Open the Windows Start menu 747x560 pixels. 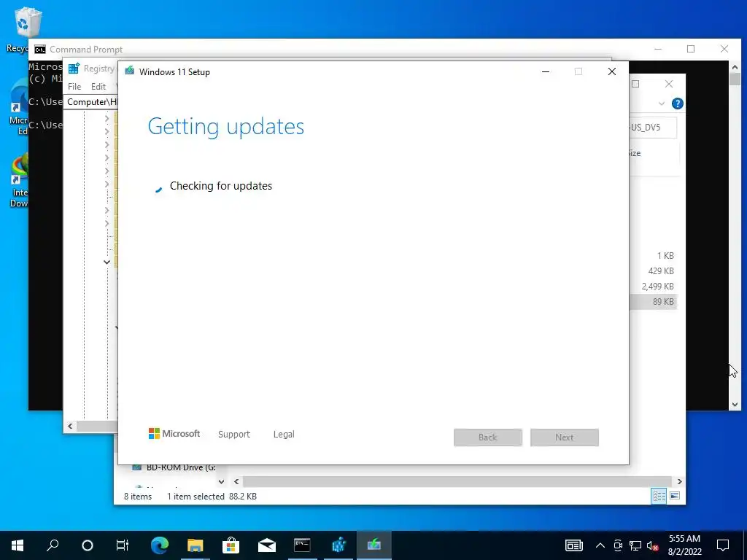pos(18,545)
